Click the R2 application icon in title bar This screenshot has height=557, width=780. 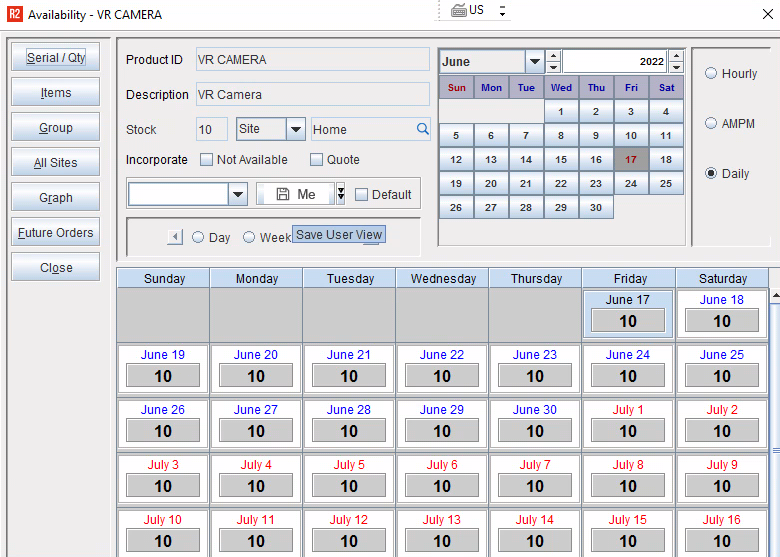(14, 15)
